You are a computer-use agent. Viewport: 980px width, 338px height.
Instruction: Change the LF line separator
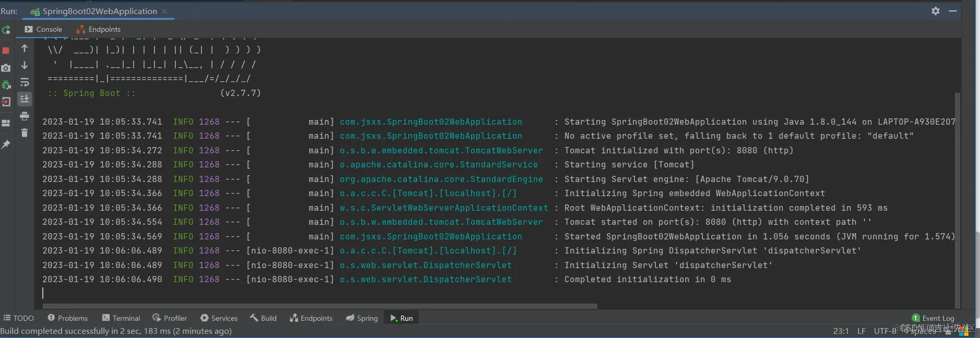tap(861, 331)
